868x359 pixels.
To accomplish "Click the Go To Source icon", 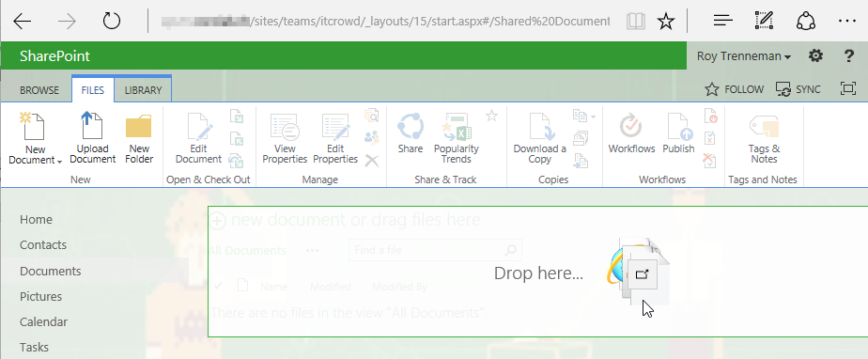I will point(581,160).
